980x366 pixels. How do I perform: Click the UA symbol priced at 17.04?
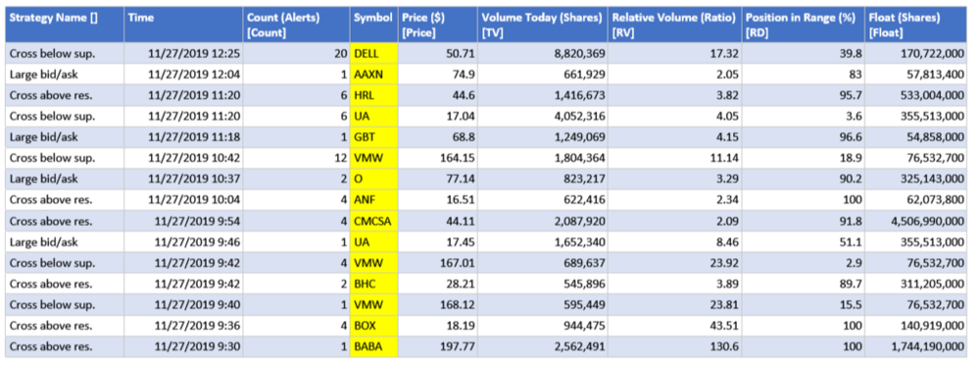(x=373, y=117)
